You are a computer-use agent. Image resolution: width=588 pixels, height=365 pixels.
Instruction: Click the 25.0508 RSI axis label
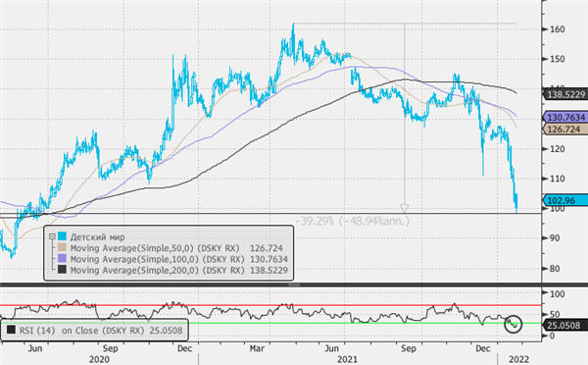(565, 325)
